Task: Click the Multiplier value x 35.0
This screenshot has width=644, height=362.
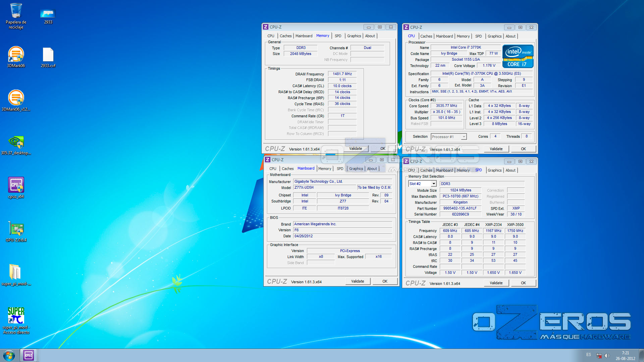Action: (x=446, y=112)
